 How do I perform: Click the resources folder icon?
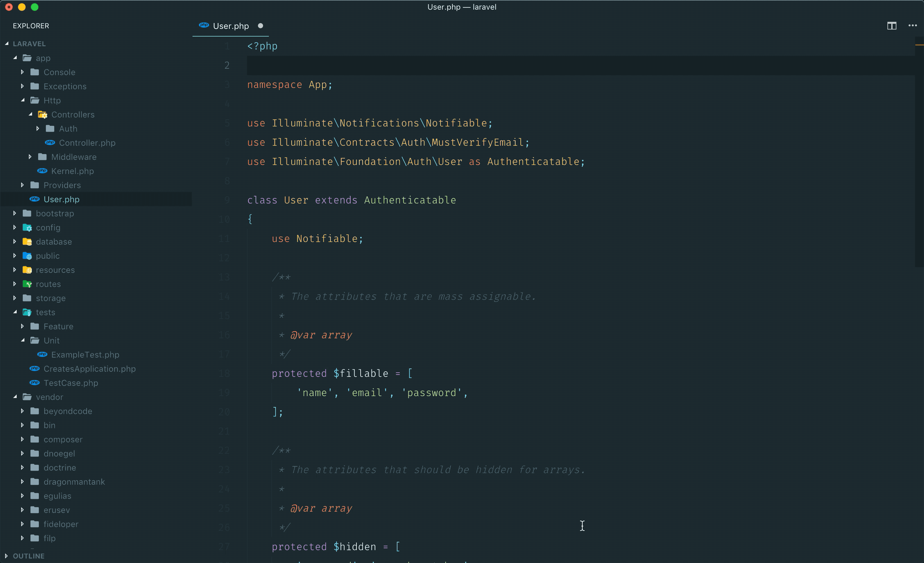click(x=27, y=270)
